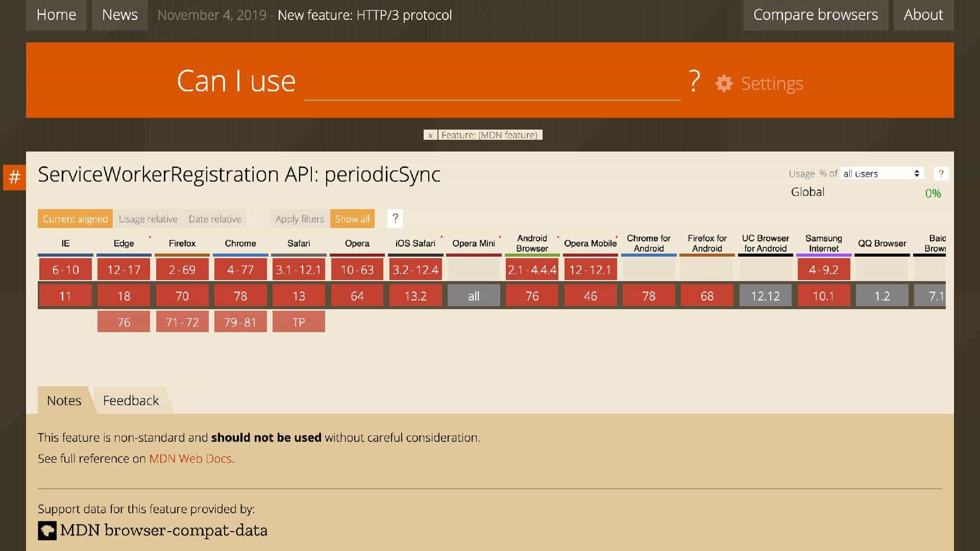This screenshot has height=551, width=980.
Task: Switch to Usage relative view
Action: pos(148,219)
